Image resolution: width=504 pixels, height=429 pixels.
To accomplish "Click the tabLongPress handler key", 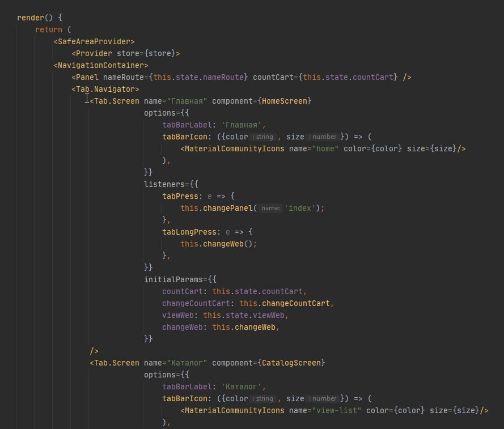I will point(189,232).
